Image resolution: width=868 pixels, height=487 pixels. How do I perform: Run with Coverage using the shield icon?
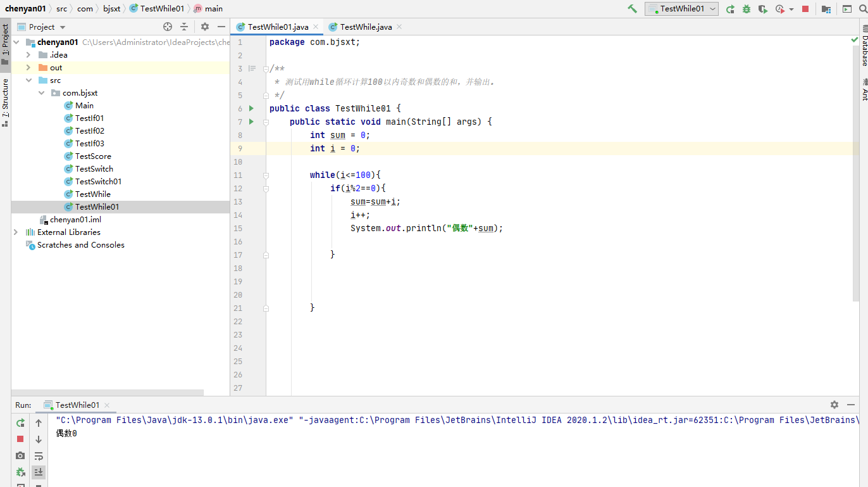[x=762, y=9]
